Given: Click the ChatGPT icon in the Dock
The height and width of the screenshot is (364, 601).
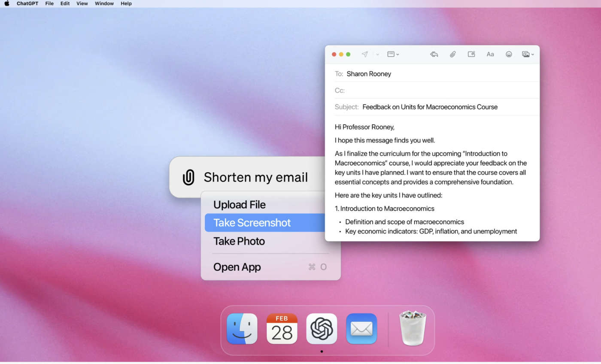Looking at the screenshot, I should (x=322, y=329).
